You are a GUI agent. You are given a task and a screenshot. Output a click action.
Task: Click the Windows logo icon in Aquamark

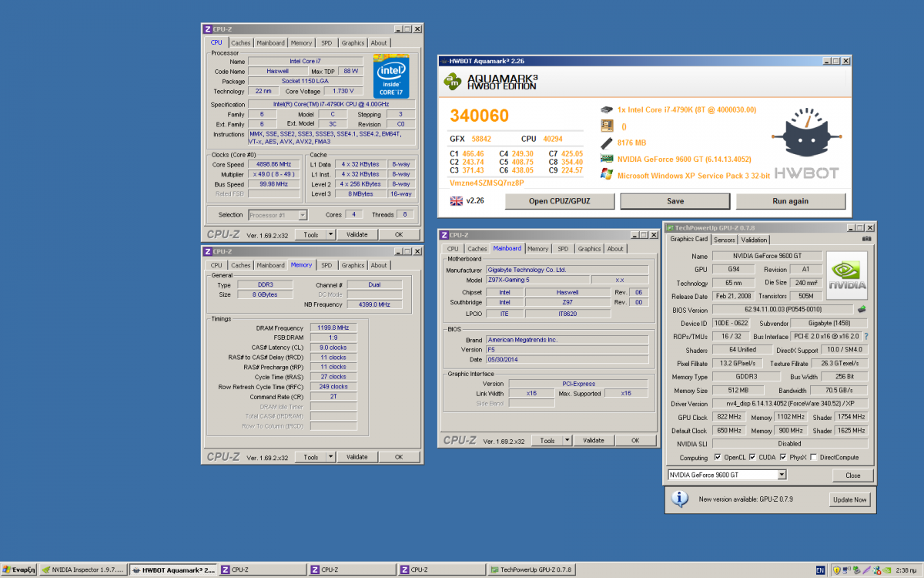tap(607, 175)
